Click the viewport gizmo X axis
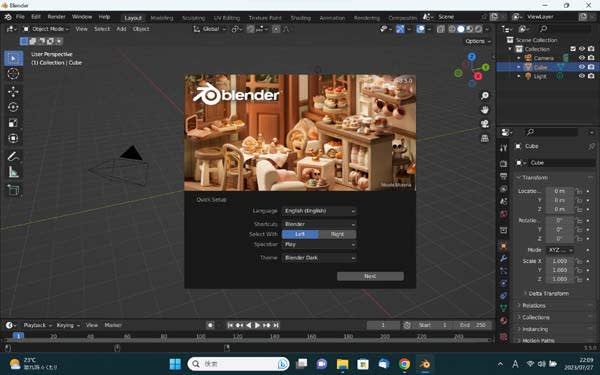This screenshot has height=375, width=600. 478,76
